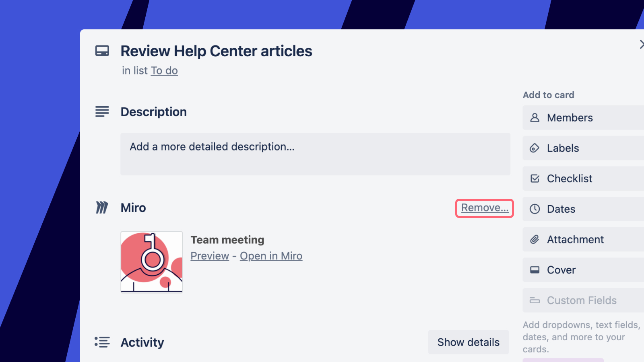644x362 pixels.
Task: Open the Team meeting board thumbnail
Action: [x=152, y=262]
